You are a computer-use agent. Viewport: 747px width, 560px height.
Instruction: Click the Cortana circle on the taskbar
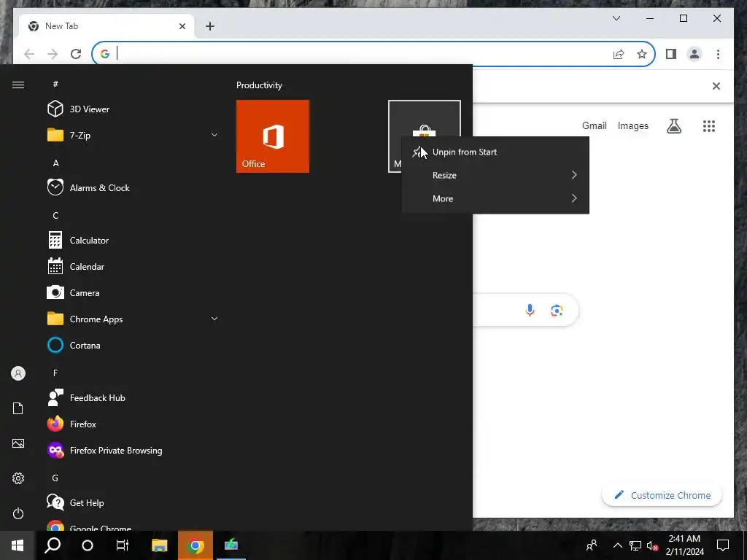pyautogui.click(x=88, y=545)
